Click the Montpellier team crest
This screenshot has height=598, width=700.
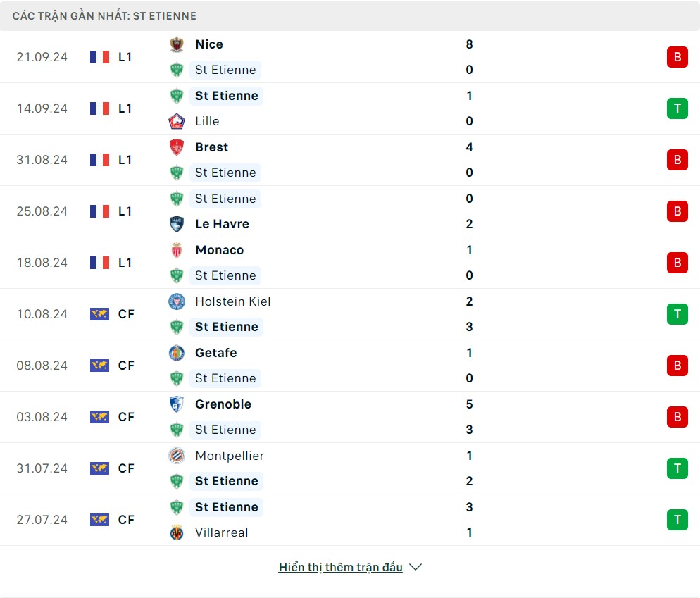(x=176, y=456)
